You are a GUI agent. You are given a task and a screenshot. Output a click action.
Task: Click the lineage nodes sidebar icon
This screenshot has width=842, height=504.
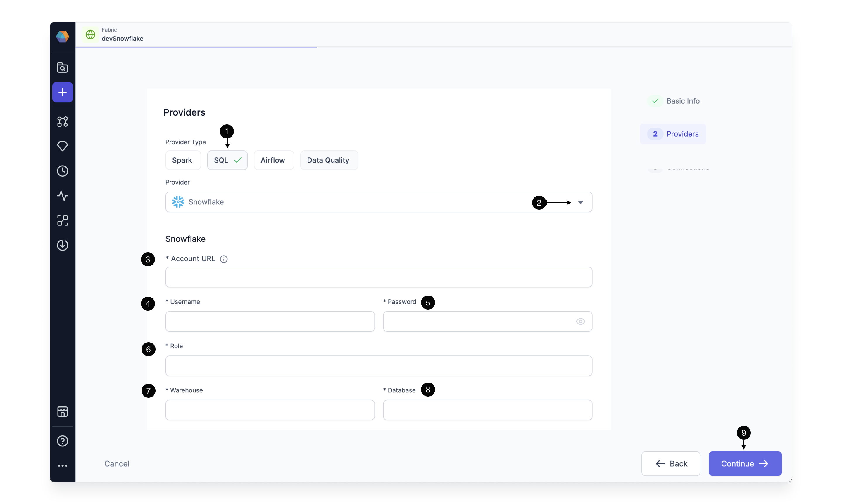[x=63, y=220]
